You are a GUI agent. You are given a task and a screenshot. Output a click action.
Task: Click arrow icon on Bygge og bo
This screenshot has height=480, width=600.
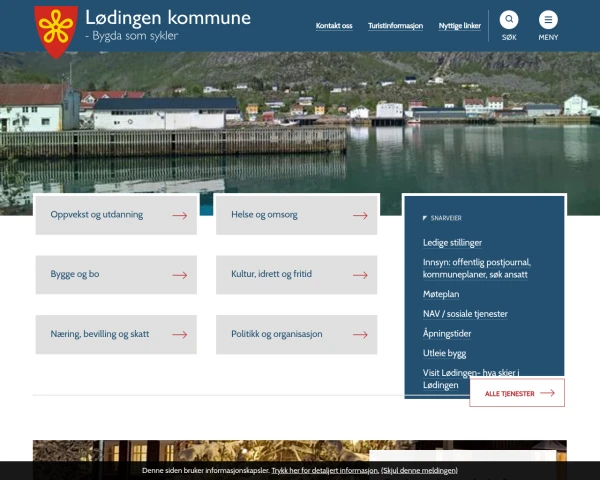179,275
